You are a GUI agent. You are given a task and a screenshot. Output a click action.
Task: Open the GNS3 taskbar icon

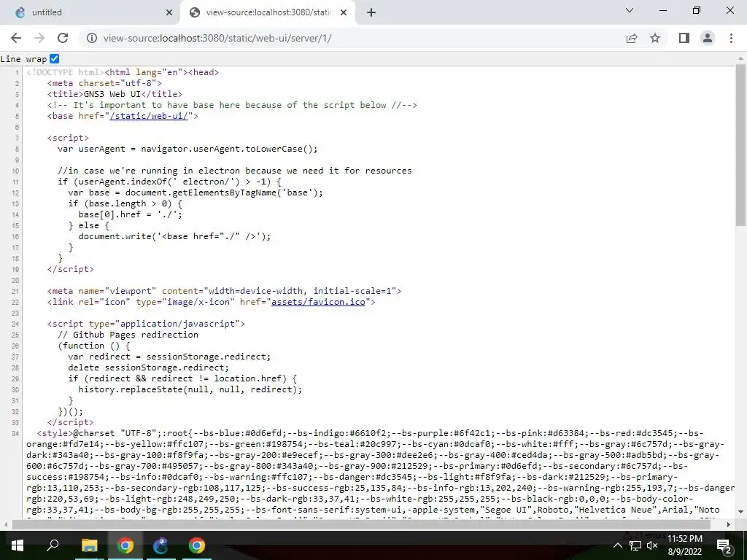tap(160, 545)
